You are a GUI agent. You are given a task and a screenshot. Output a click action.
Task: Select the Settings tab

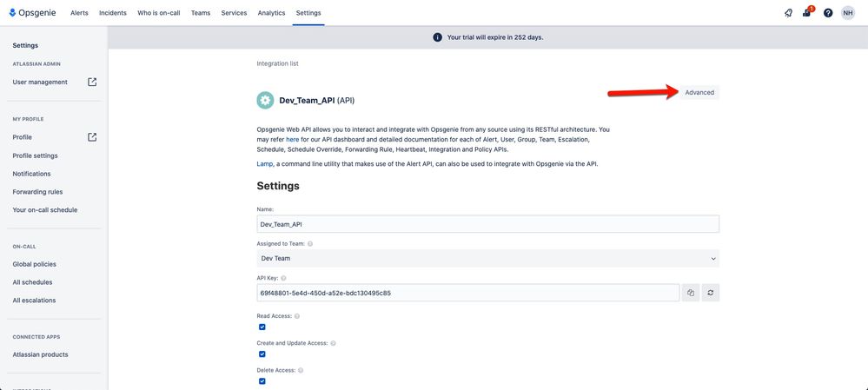click(x=308, y=13)
